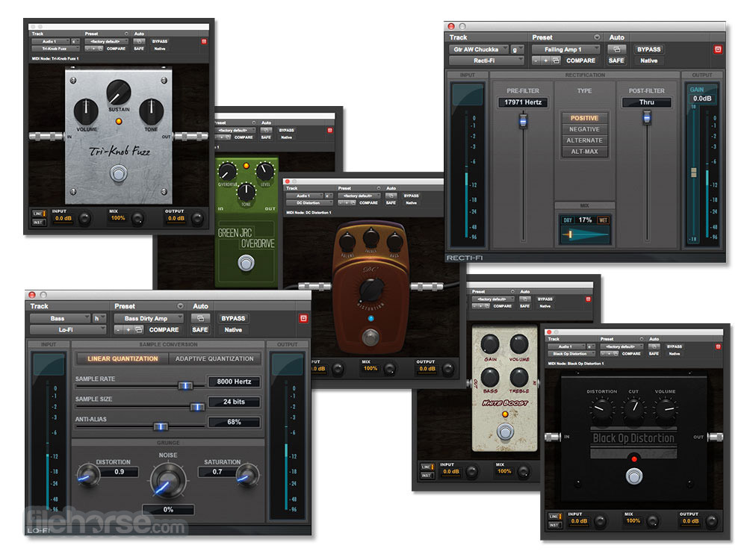Screen dimensions: 747x560
Task: Open the Gtr AW Chuckka track dropdown
Action: 479,49
